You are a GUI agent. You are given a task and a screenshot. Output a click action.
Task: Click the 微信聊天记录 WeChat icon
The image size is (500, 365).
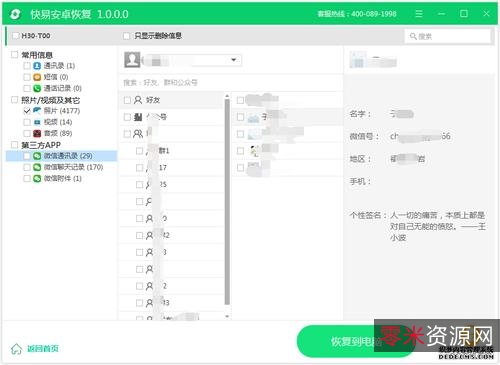coord(37,167)
